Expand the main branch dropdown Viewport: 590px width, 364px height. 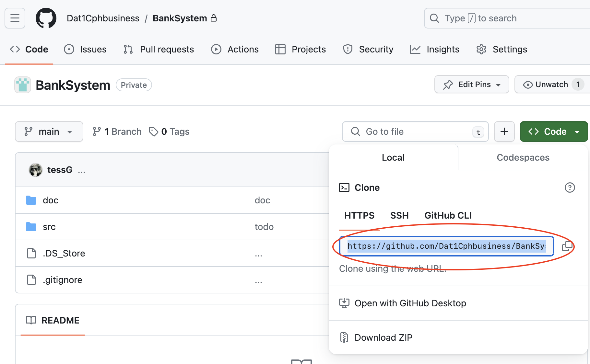pos(49,131)
